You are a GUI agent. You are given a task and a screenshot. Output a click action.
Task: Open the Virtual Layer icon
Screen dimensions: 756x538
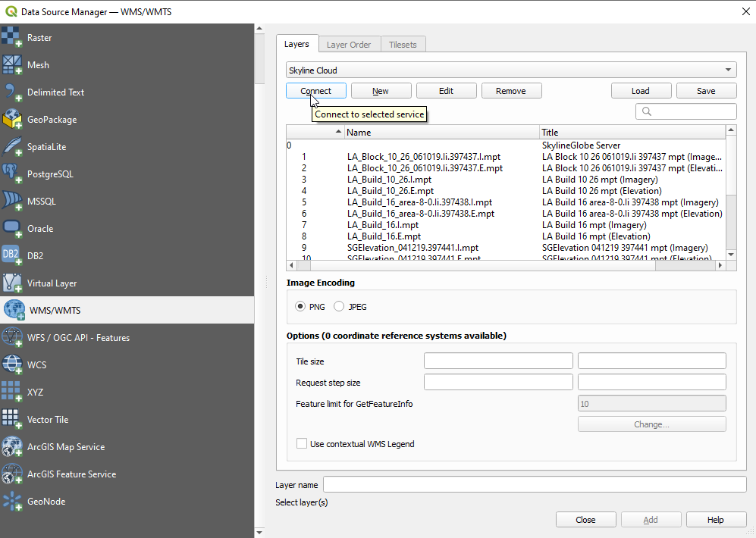click(x=11, y=283)
